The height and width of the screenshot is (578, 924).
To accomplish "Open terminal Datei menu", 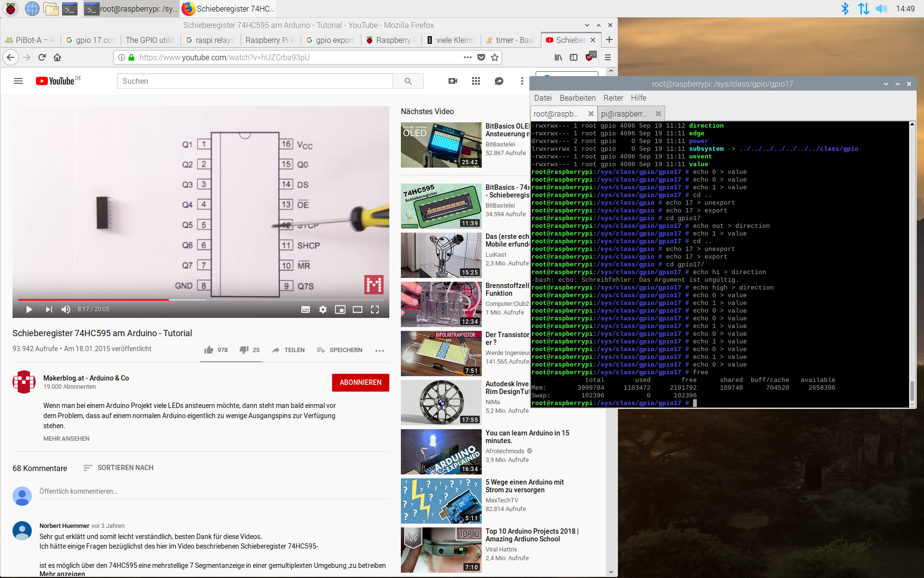I will (x=543, y=98).
